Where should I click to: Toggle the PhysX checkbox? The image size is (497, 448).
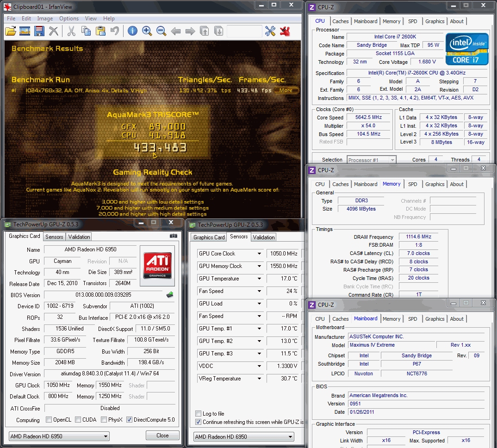click(x=104, y=420)
